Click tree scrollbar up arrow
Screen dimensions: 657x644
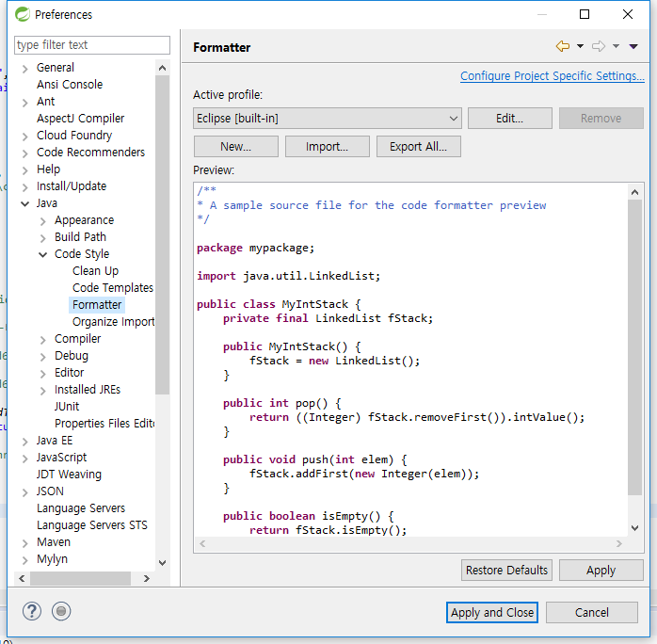pos(163,68)
